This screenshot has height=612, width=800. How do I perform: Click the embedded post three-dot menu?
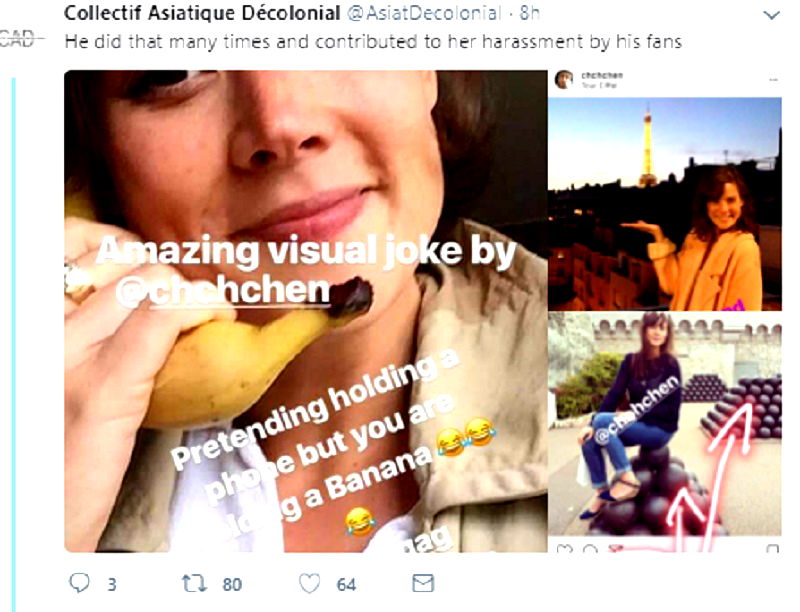click(x=773, y=80)
